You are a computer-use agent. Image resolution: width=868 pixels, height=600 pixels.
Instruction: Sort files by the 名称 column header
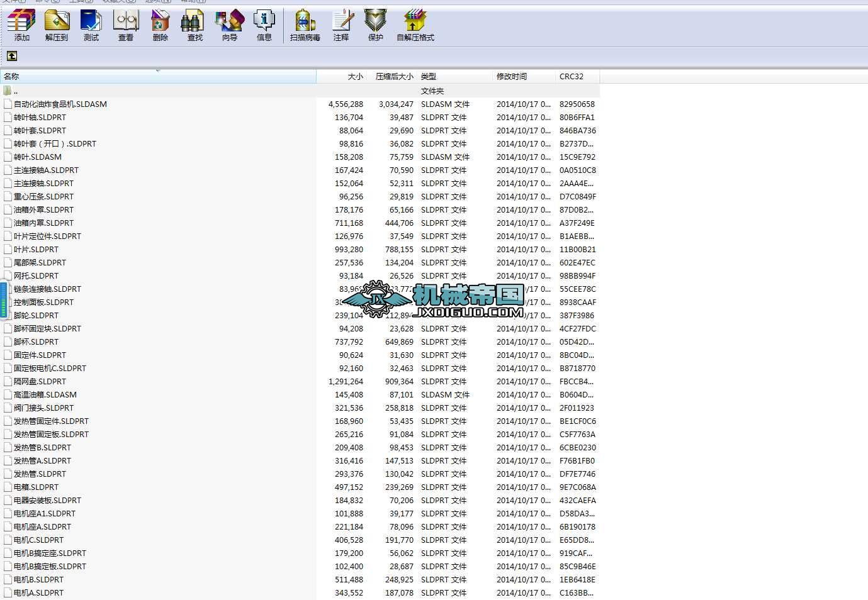(x=158, y=76)
